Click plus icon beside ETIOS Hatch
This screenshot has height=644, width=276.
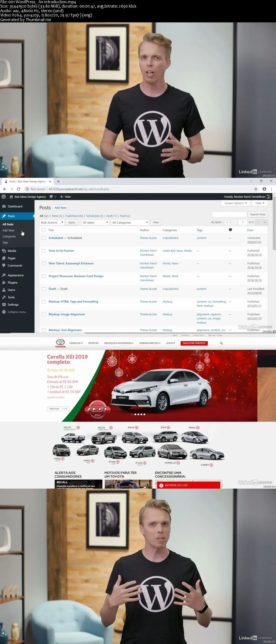(145, 463)
